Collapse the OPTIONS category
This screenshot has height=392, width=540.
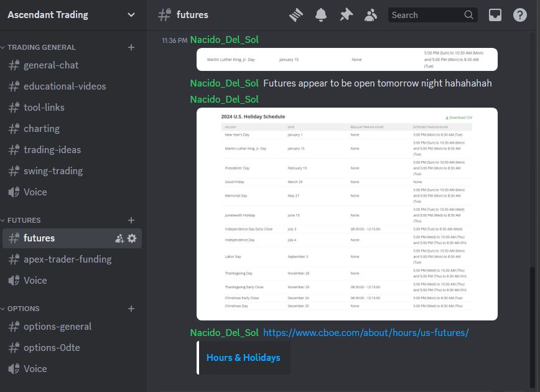tap(23, 309)
